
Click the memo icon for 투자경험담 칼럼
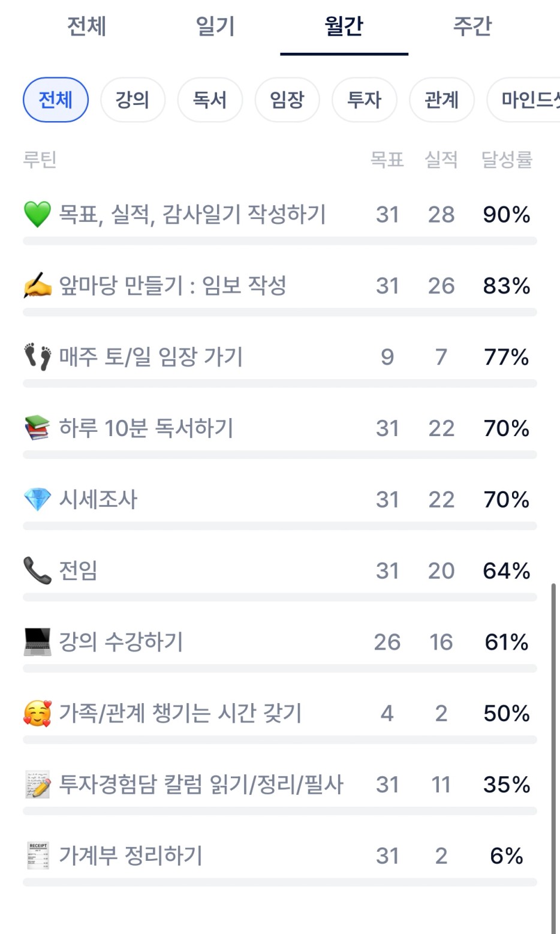[38, 785]
